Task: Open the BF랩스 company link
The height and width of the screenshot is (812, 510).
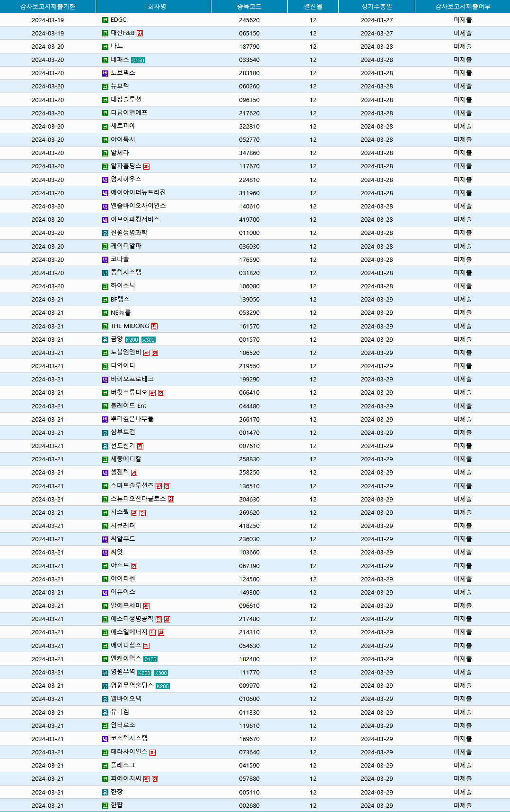Action: point(120,299)
